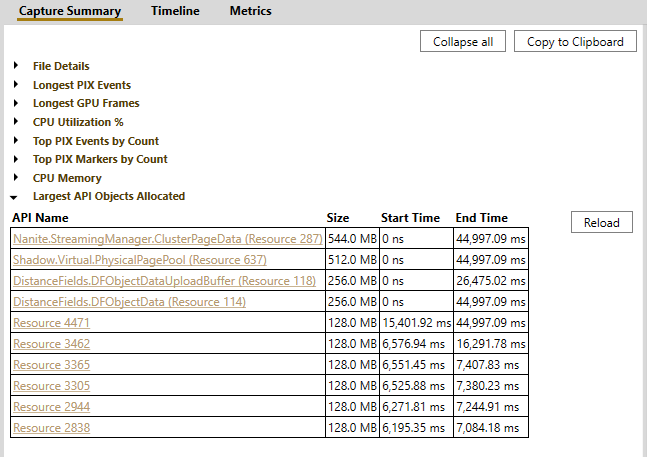The height and width of the screenshot is (457, 647).
Task: Open DistanceFields.DFObjectDataUploadBuffer Resource 118 link
Action: (164, 281)
